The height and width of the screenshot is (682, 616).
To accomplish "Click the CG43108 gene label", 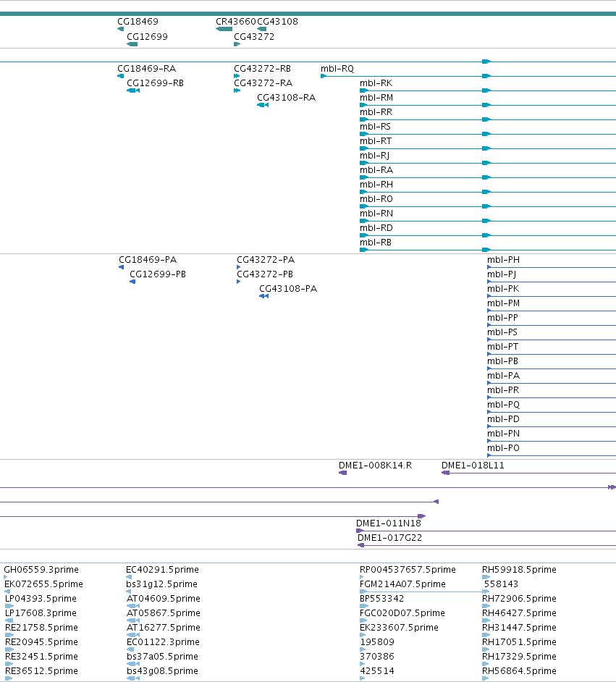I will [277, 21].
